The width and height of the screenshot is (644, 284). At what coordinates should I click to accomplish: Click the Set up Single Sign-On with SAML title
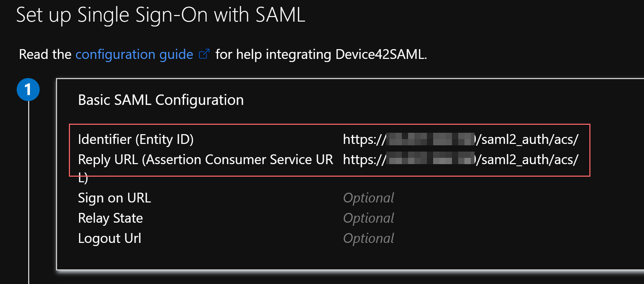(161, 15)
